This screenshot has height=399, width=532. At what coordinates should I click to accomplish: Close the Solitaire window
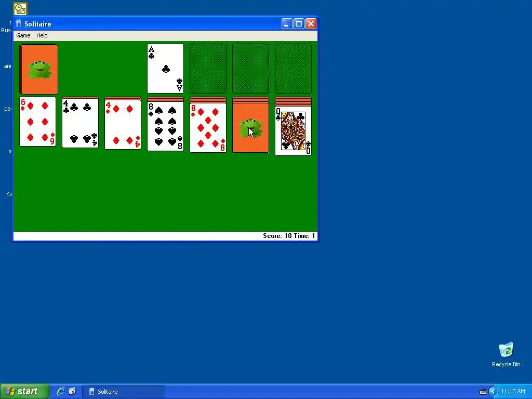[x=311, y=24]
